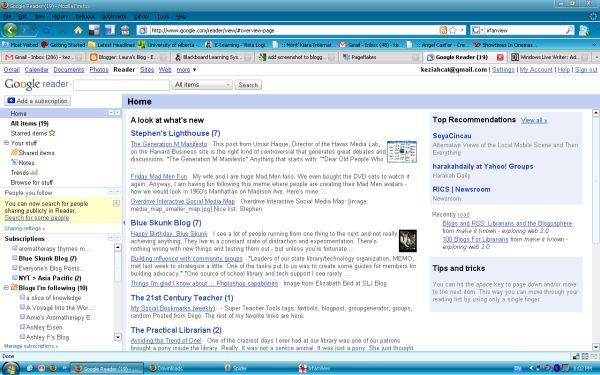Open the Bookmarks menu
Viewport: 600px width, 375px height.
114,16
